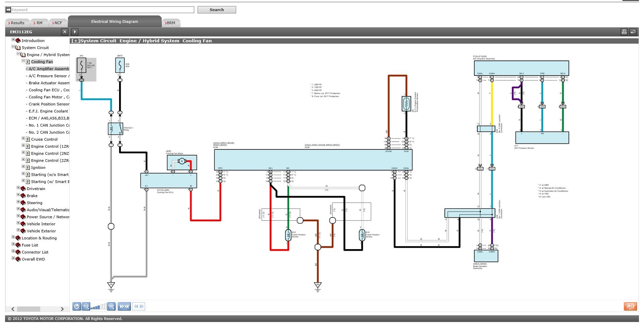Toggle the [+] System Circuit header
Viewport: 644px width, 323px height.
tap(75, 41)
